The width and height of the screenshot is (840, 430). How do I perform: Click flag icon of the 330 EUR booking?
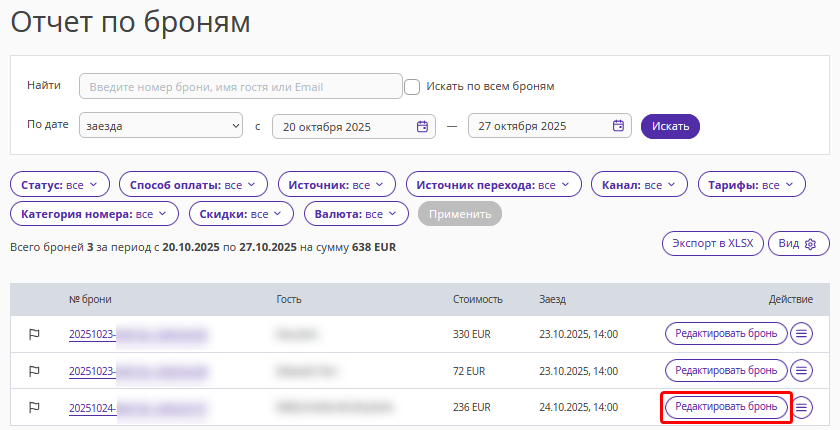(x=34, y=334)
